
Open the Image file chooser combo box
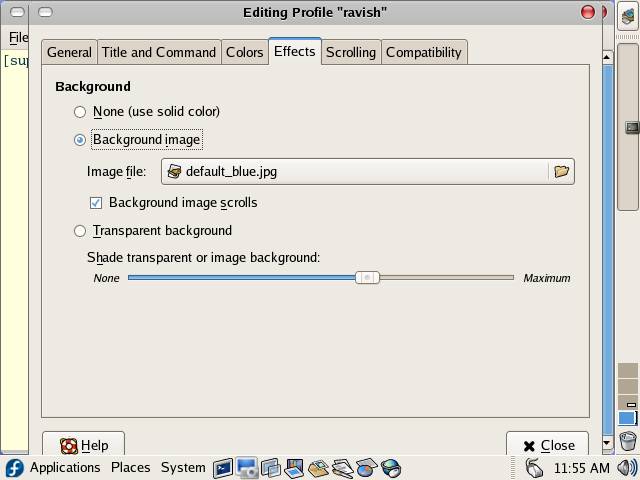click(x=355, y=171)
